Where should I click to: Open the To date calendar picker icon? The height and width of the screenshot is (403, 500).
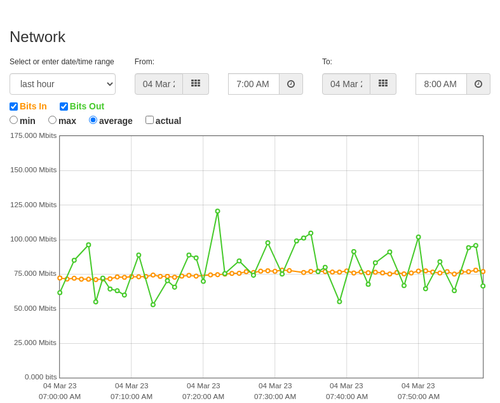tap(383, 84)
